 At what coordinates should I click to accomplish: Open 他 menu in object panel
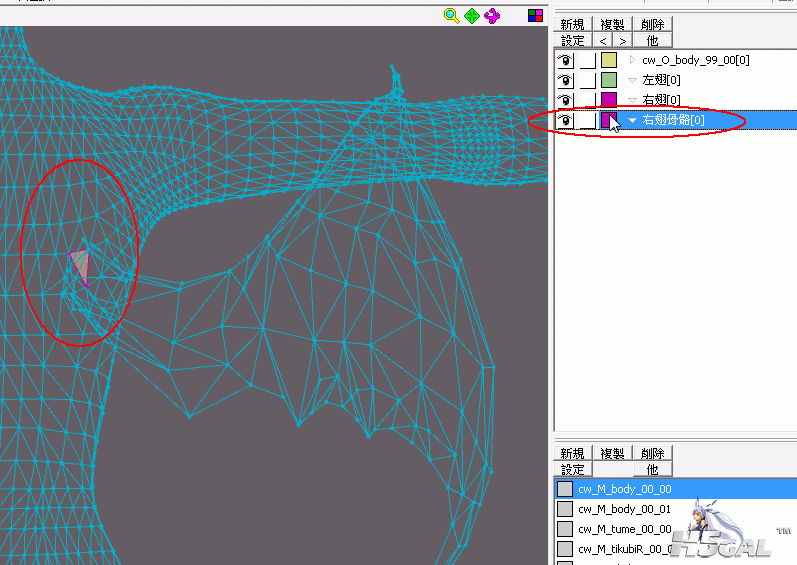[x=652, y=40]
